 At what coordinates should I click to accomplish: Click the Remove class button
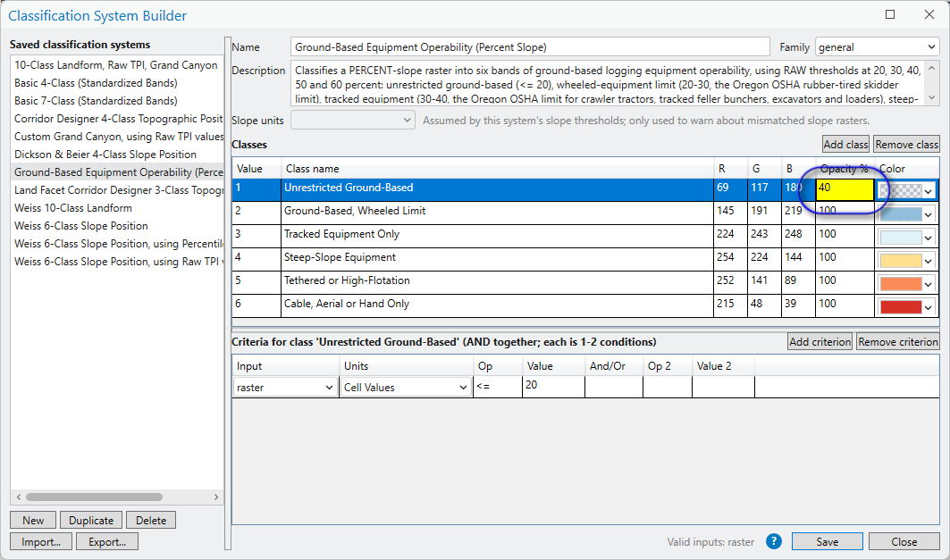(906, 144)
